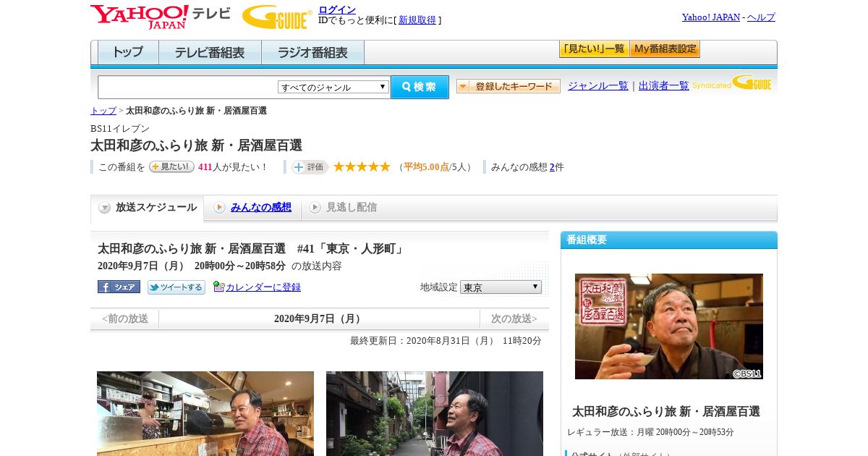Click the keyword search input field
868x456 pixels.
click(188, 87)
